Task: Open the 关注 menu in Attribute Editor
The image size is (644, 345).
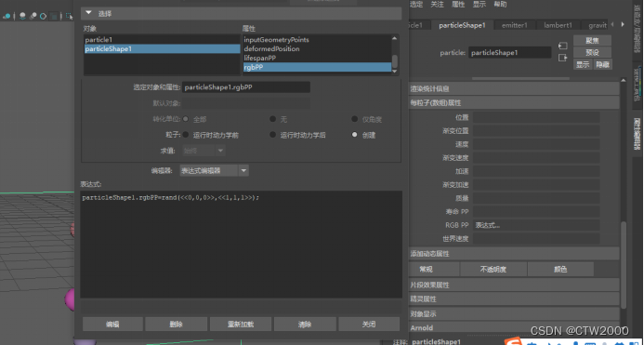Action: [x=437, y=5]
